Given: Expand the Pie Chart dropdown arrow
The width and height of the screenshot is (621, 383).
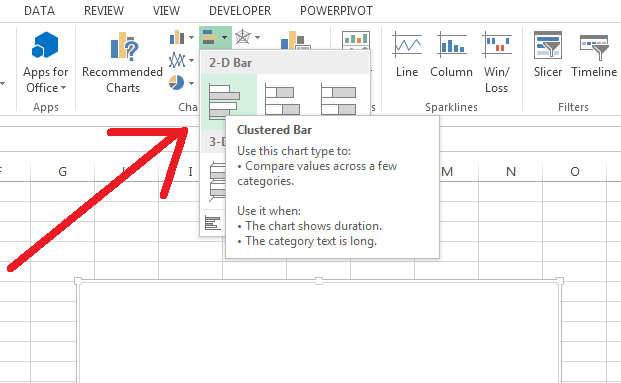Looking at the screenshot, I should (x=192, y=83).
